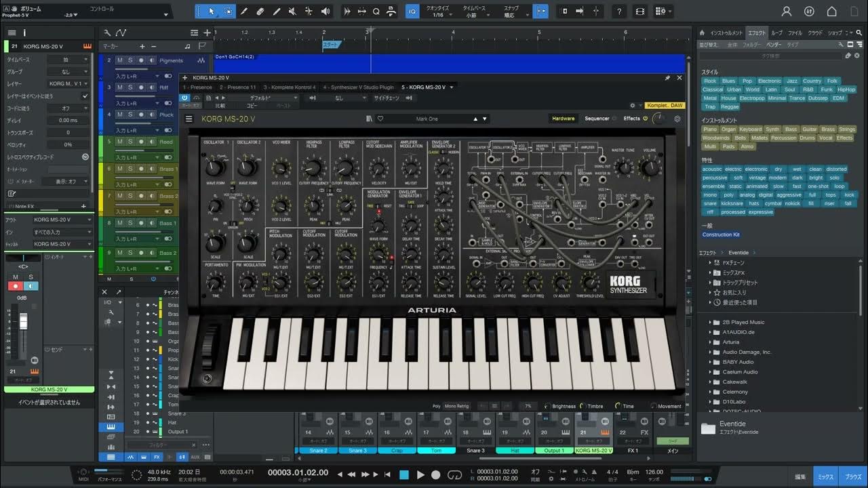The width and height of the screenshot is (868, 488).
Task: Switch to plugin tab 1 - Presence
Action: point(197,87)
